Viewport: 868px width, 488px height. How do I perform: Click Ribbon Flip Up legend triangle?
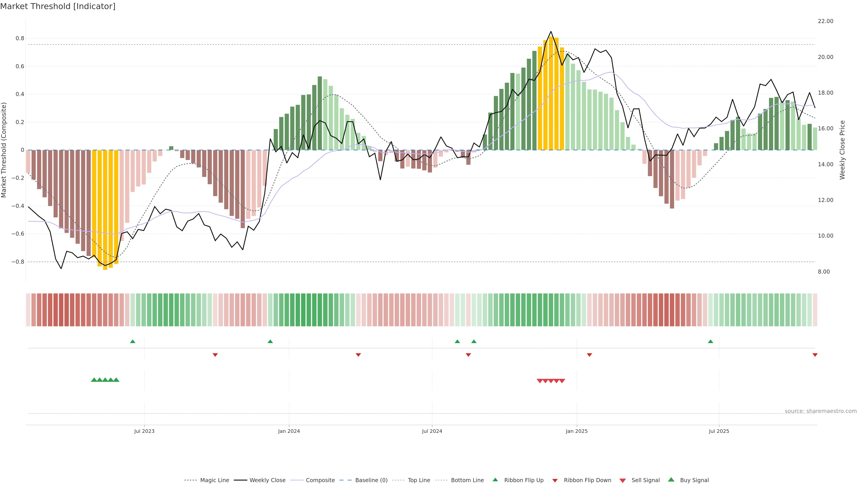pos(495,480)
